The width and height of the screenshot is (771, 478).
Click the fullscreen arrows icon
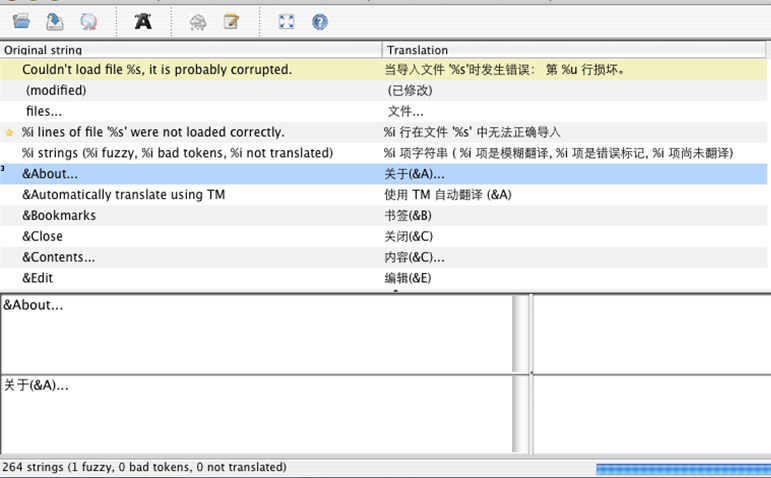[x=286, y=21]
